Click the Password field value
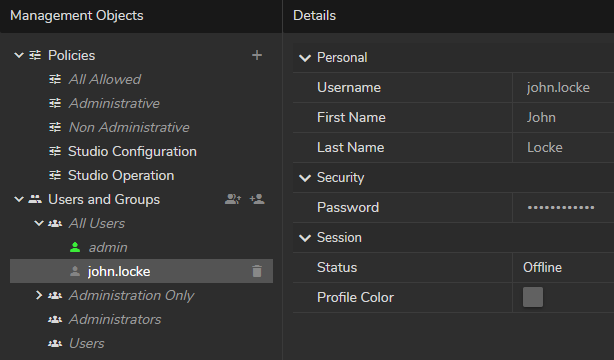This screenshot has width=614, height=360. point(561,207)
